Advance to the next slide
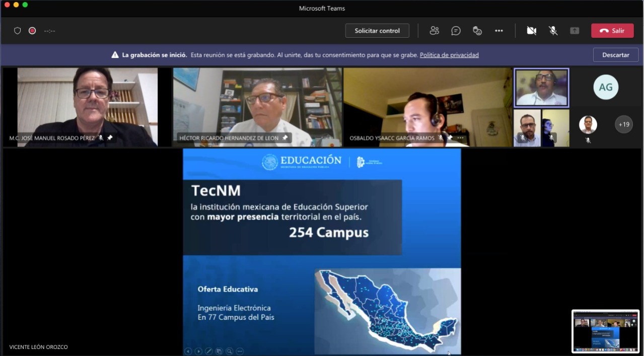The width and height of the screenshot is (644, 356). click(198, 351)
